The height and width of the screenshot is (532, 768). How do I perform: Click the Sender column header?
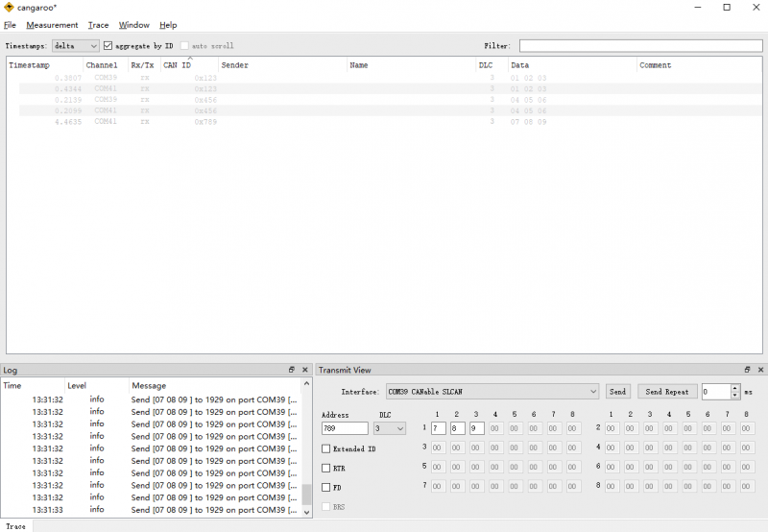282,65
